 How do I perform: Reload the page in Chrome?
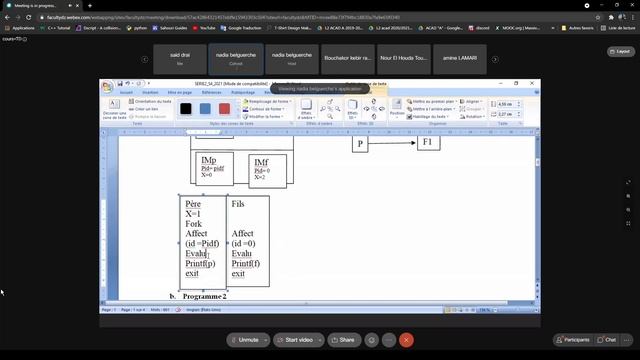coord(28,18)
